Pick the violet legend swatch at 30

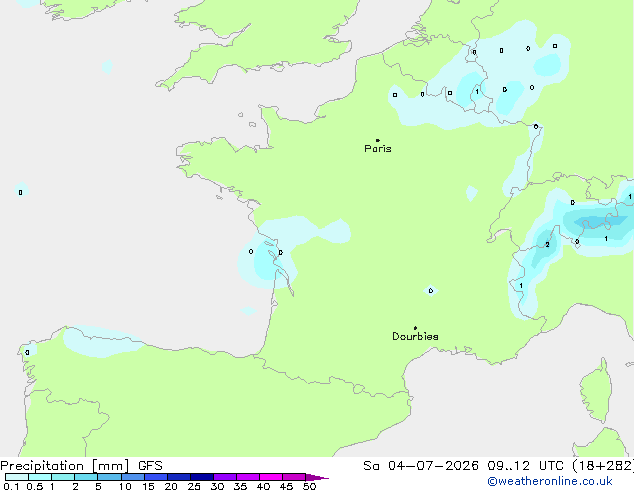point(225,477)
